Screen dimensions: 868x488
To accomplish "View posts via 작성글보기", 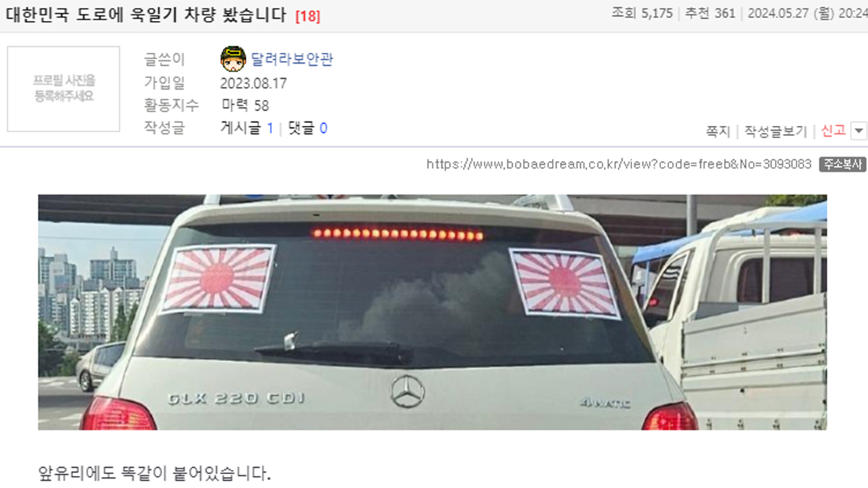I will [775, 131].
